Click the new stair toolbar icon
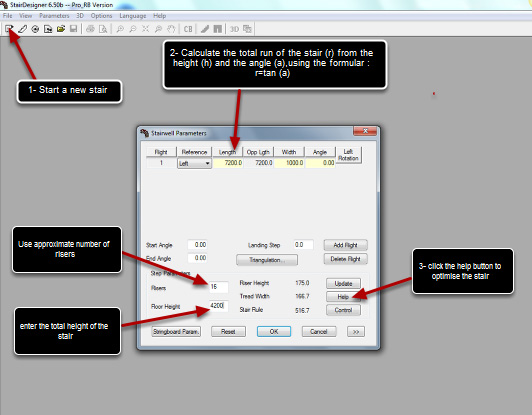The width and height of the screenshot is (532, 415). [9, 29]
